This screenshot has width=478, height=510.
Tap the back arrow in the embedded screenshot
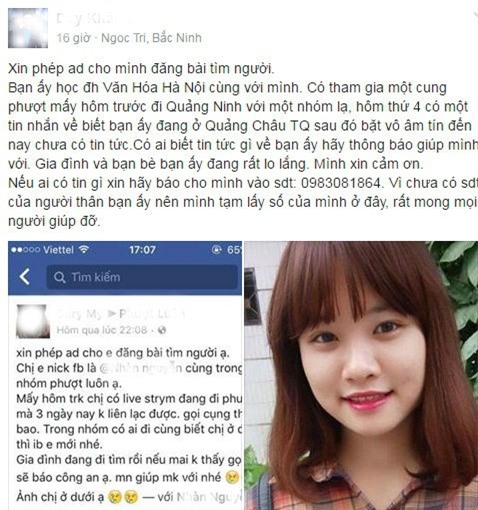[x=25, y=277]
